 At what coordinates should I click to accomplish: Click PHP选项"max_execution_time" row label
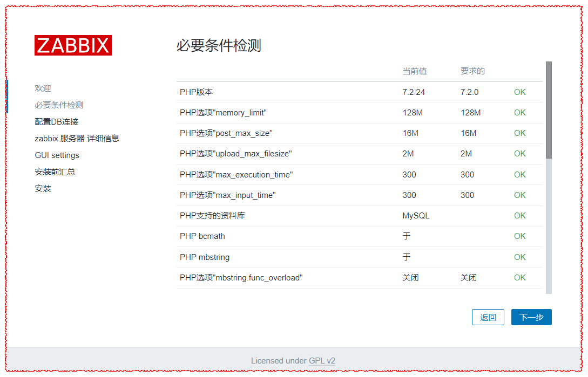[x=236, y=175]
